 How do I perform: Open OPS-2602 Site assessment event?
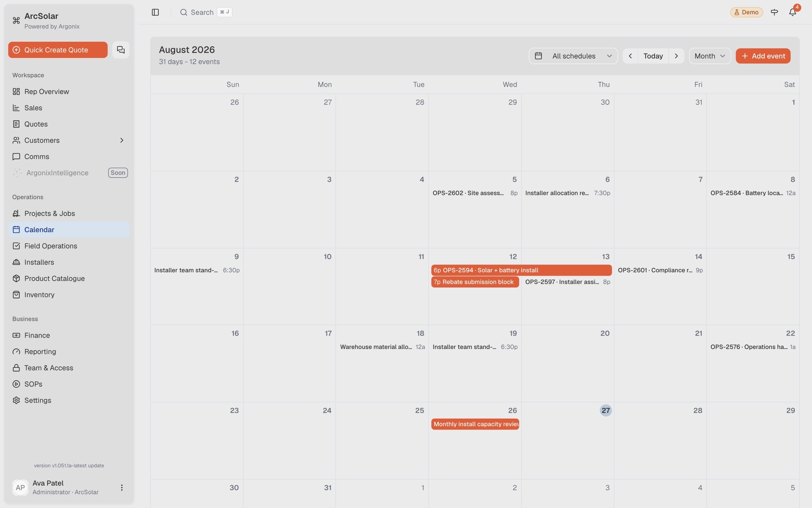pos(475,193)
